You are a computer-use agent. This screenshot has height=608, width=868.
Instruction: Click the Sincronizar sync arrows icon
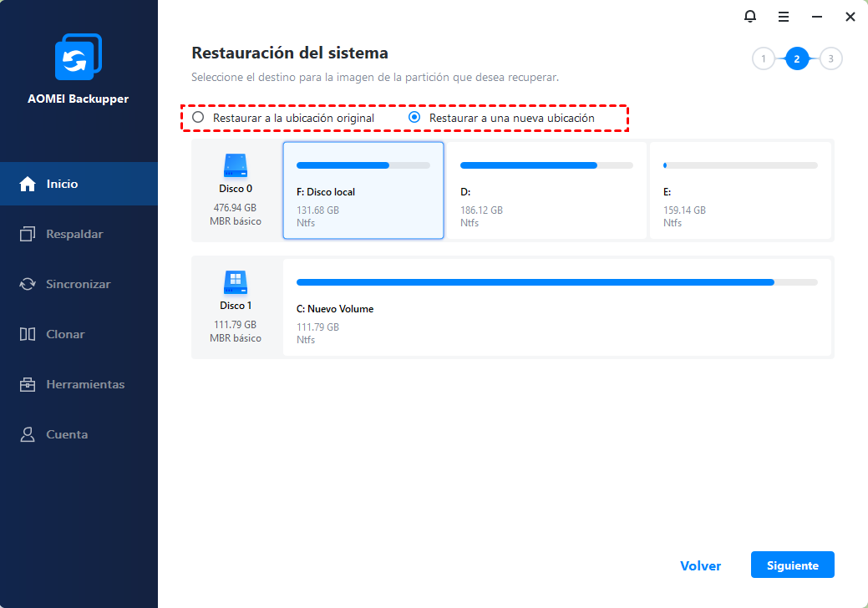[28, 284]
